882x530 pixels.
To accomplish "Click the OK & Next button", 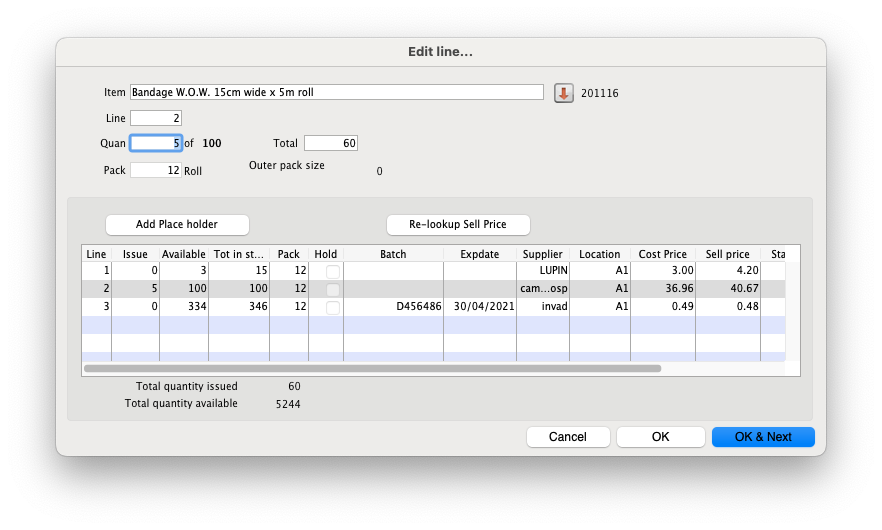I will [x=763, y=437].
